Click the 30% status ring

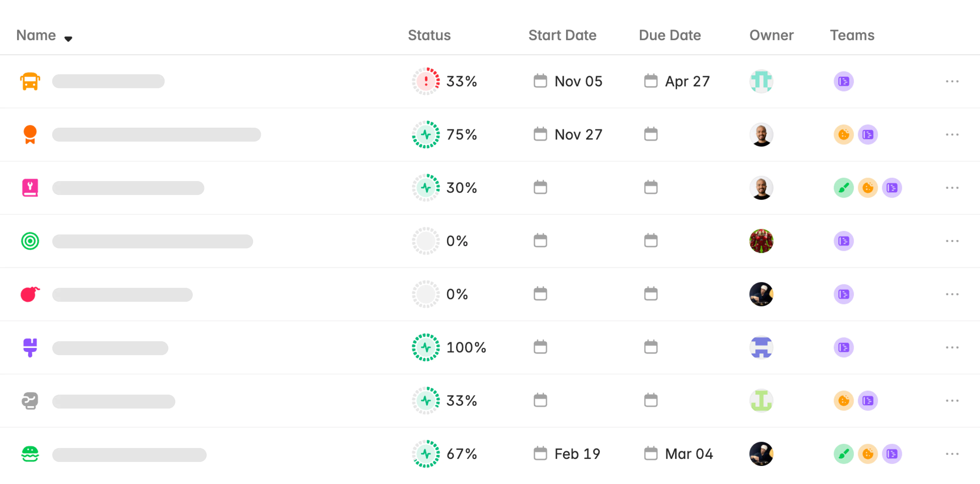pos(426,187)
